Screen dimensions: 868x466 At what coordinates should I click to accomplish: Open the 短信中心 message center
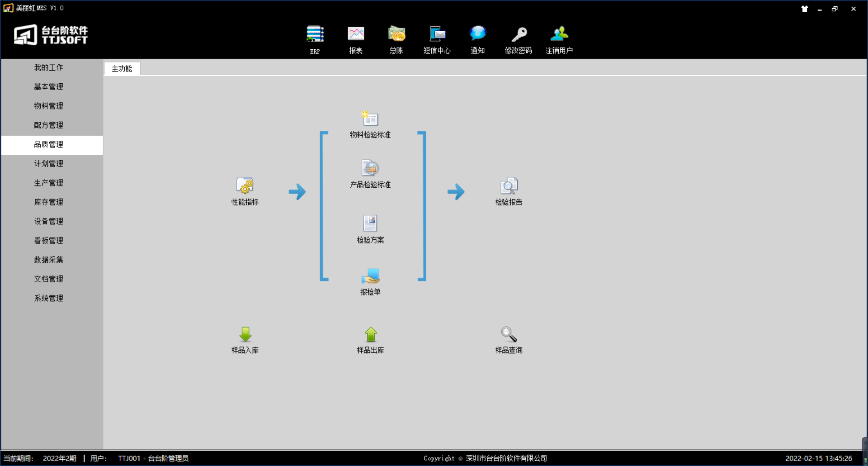[437, 35]
